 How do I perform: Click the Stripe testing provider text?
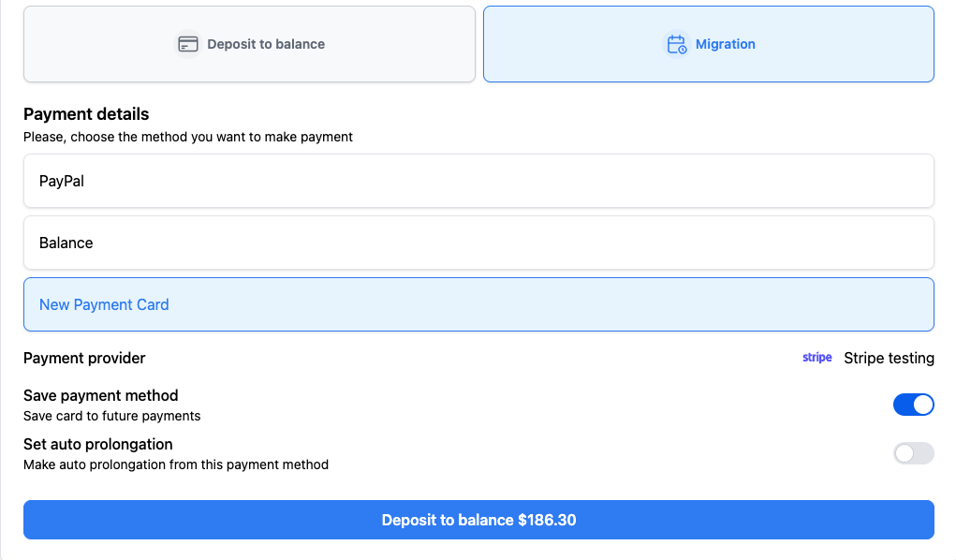(x=889, y=358)
